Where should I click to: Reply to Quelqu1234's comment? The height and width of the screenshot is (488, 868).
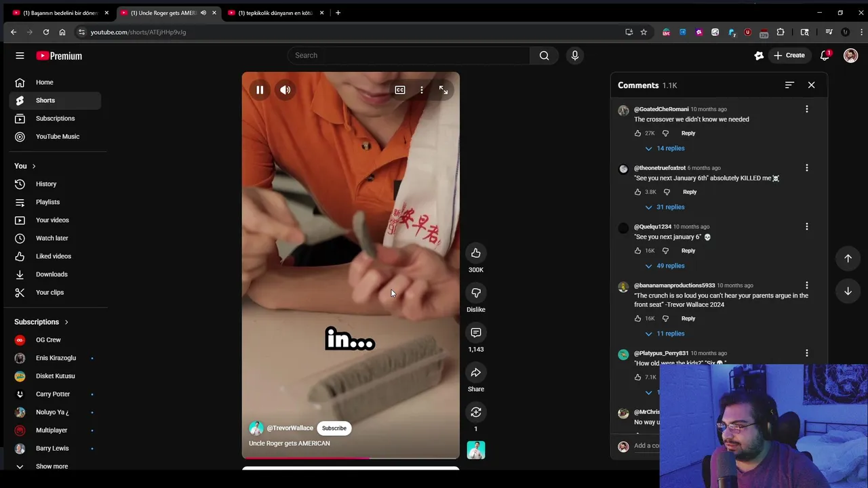pyautogui.click(x=688, y=251)
